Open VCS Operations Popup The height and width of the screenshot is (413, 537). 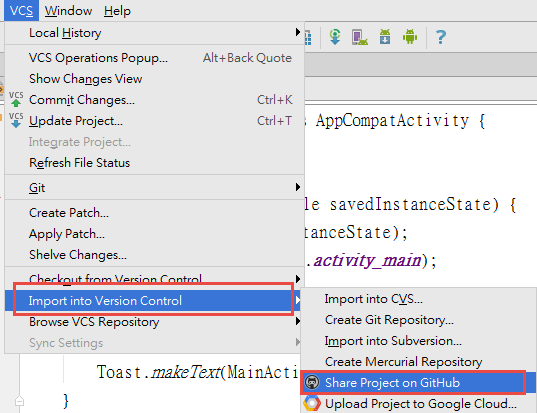coord(154,58)
